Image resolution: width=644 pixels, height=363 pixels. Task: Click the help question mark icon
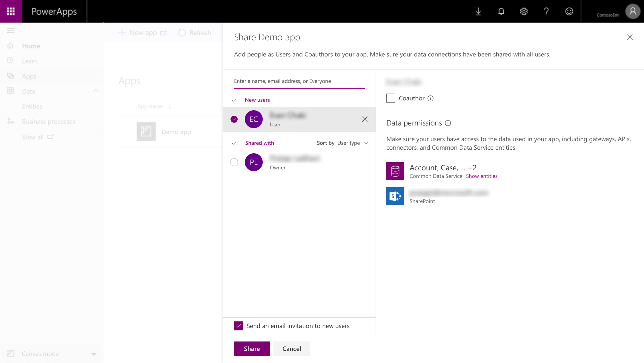pos(546,11)
